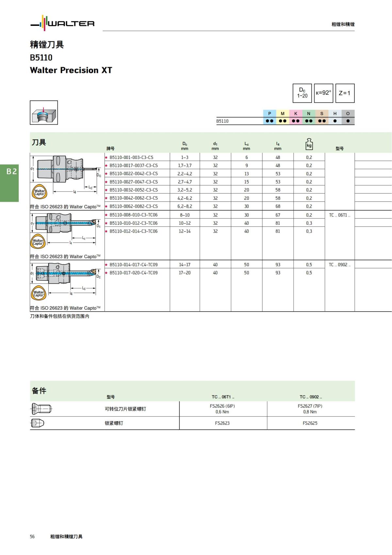Click the B5110-010-012-C3-TC06 designation
The height and width of the screenshot is (555, 392).
[x=134, y=223]
